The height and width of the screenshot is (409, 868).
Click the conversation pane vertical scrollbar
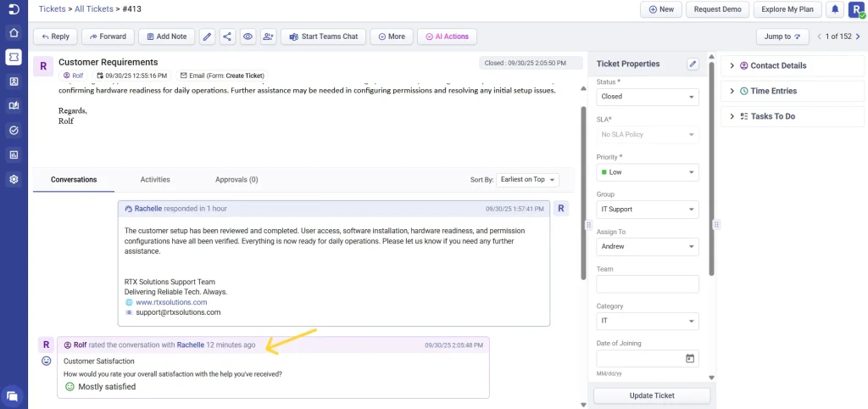click(583, 193)
